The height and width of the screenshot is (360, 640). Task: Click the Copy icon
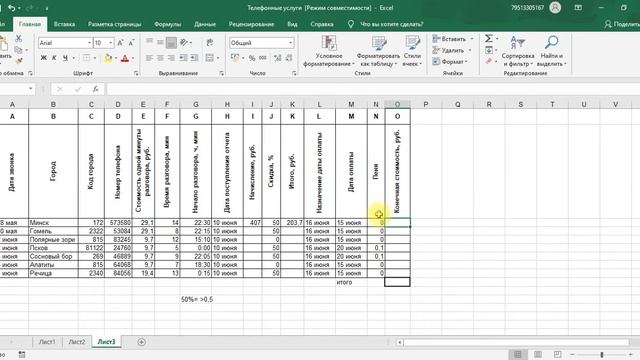point(18,50)
